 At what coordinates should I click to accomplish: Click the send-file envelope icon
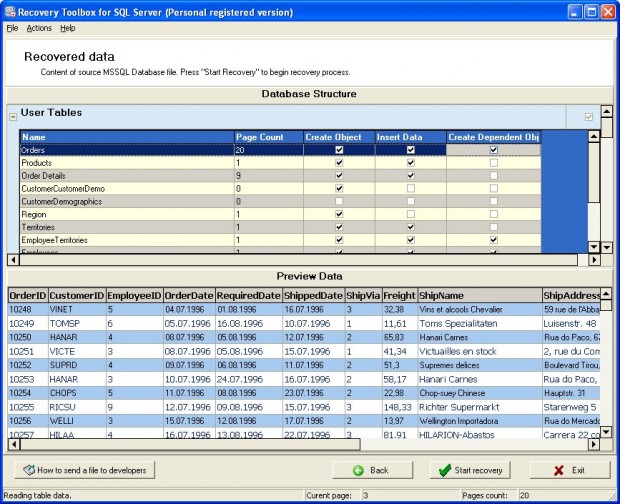pos(29,470)
